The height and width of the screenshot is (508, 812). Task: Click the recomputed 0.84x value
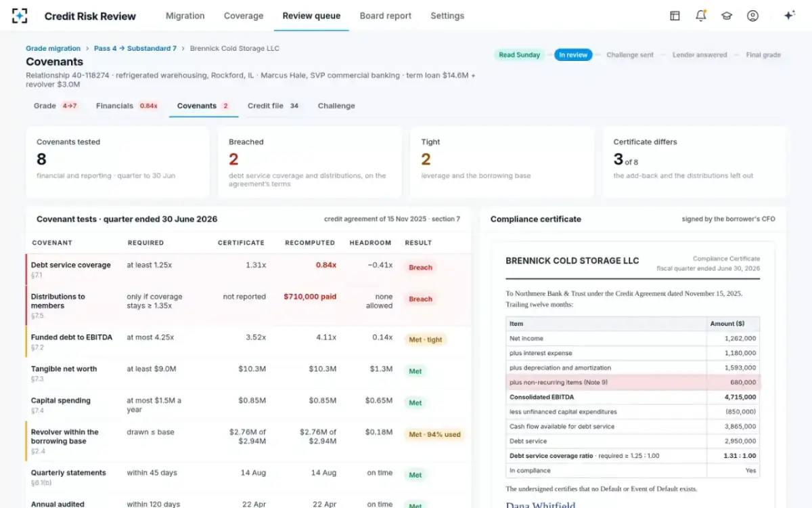[x=325, y=265]
